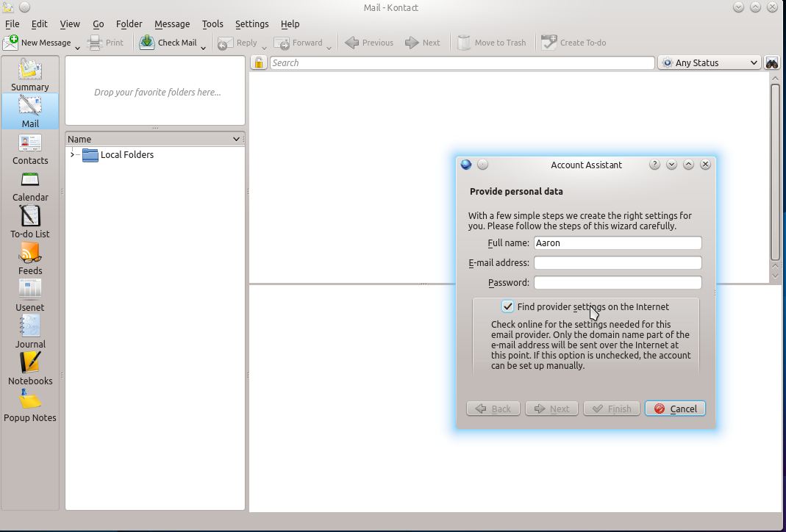Open the Check Mail dropdown arrow
786x532 pixels.
(203, 48)
